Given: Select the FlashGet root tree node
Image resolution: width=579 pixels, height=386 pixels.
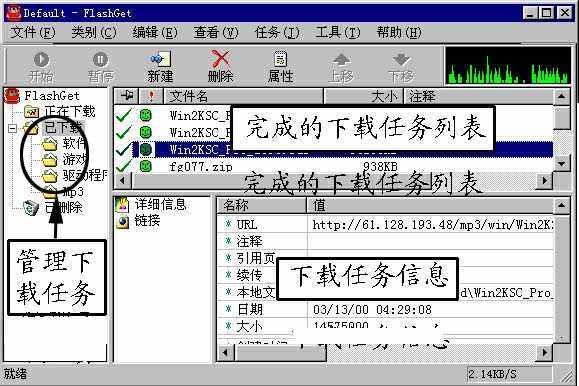Looking at the screenshot, I should (x=52, y=96).
